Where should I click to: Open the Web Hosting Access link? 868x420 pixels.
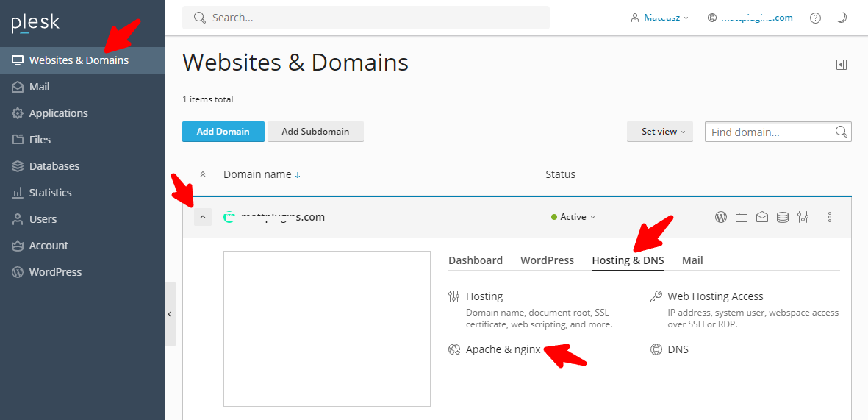click(x=715, y=296)
